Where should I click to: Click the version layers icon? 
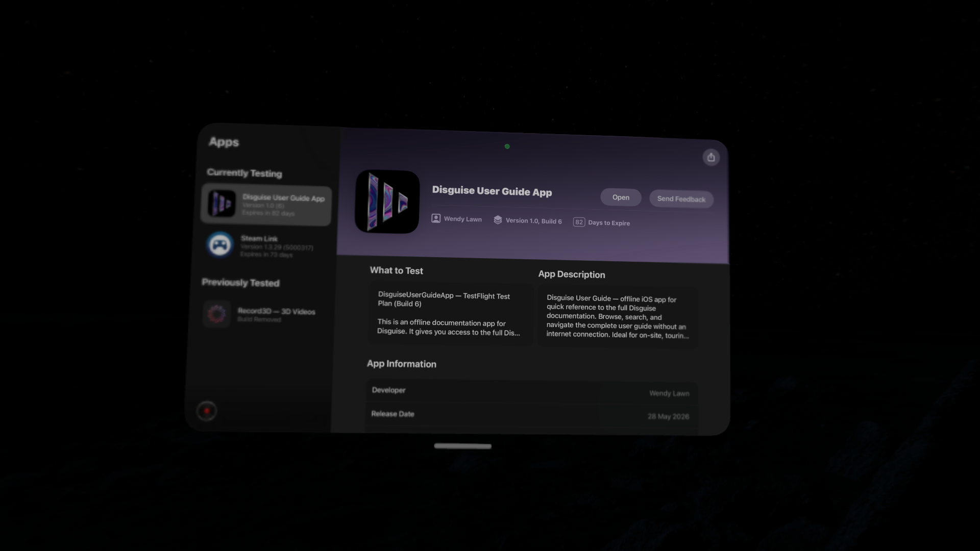pyautogui.click(x=498, y=220)
